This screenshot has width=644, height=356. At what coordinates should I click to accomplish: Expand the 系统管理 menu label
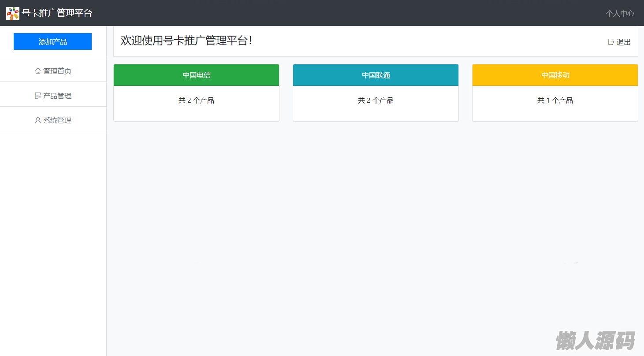(x=57, y=120)
